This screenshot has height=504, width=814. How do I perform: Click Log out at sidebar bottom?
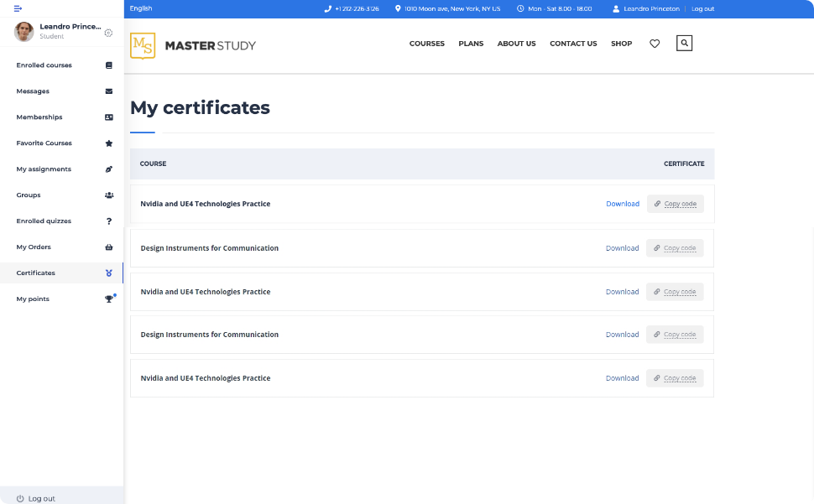click(x=36, y=498)
